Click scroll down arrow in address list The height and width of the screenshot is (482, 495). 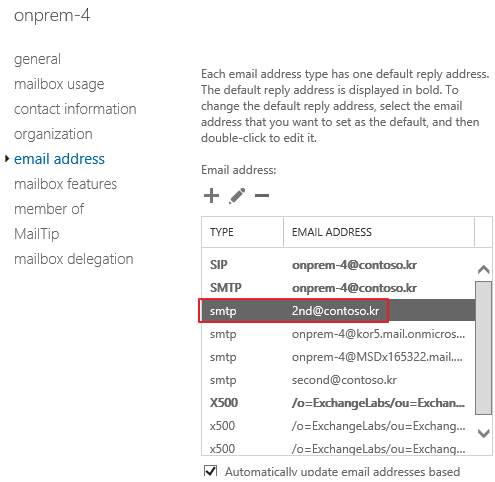click(483, 433)
